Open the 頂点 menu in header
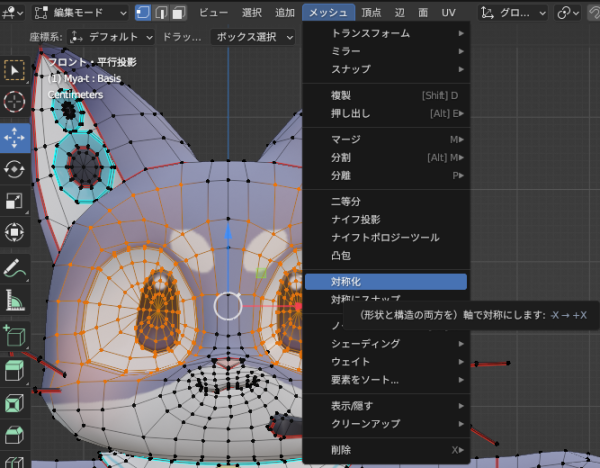Screen dimensions: 600x468 (x=371, y=13)
